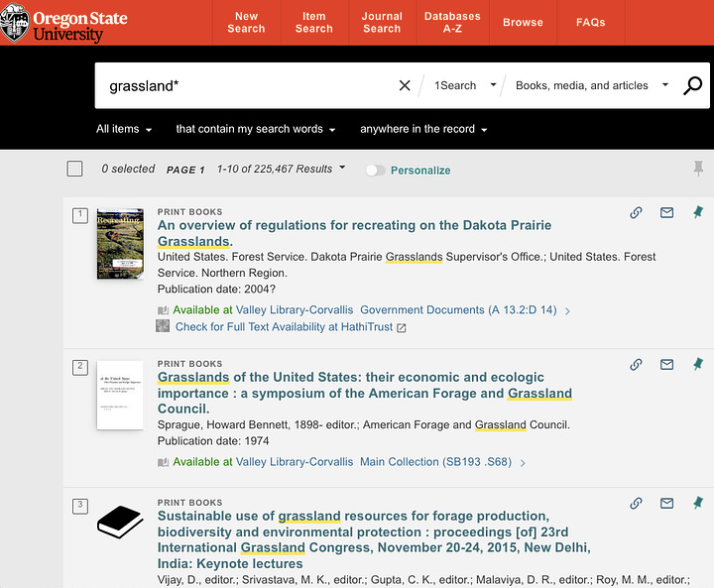Select result number 1 checkbox
This screenshot has height=588, width=714.
tap(80, 216)
